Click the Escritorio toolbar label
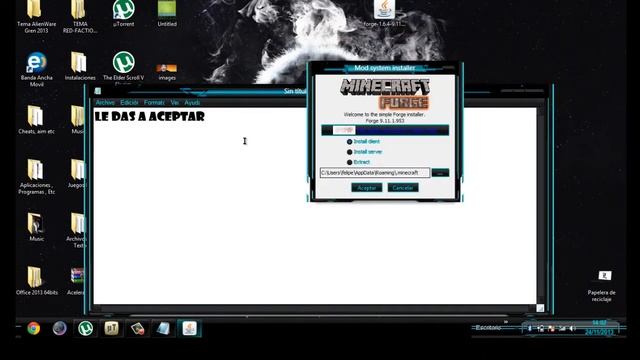The height and width of the screenshot is (360, 640). 488,328
